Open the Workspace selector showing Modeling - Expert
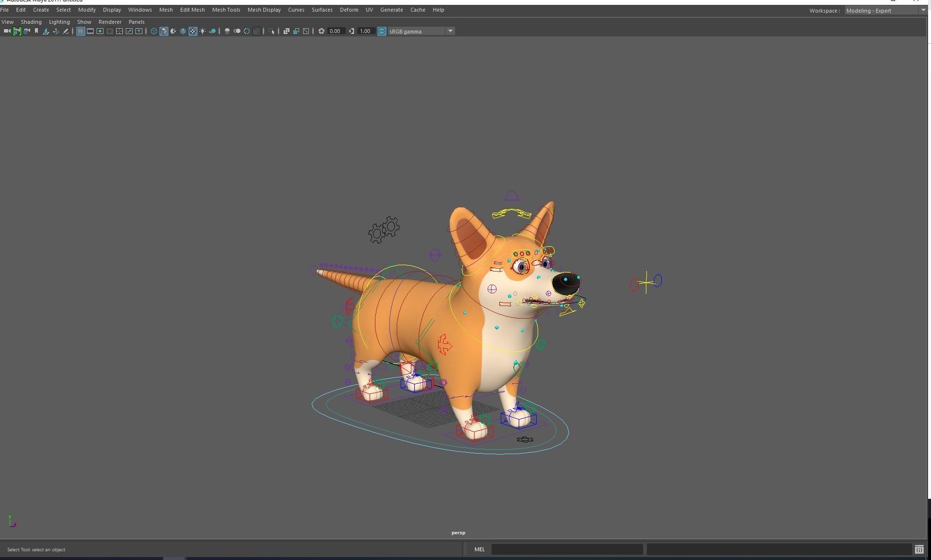 pyautogui.click(x=883, y=10)
